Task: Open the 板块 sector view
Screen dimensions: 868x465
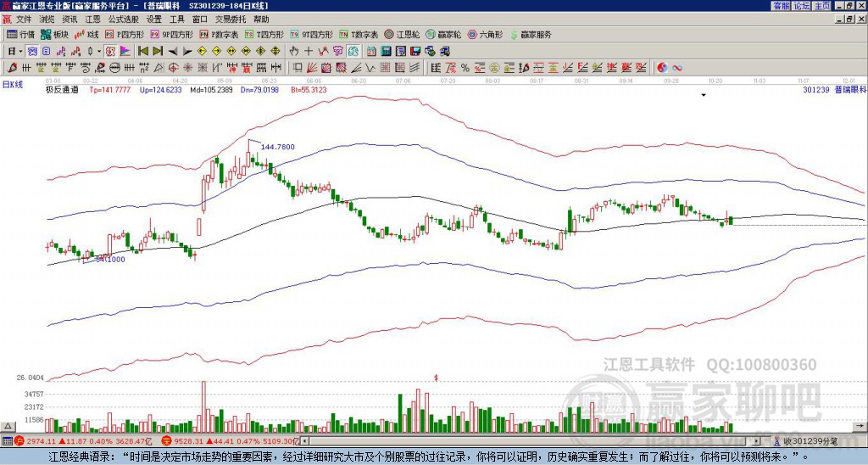Action: point(55,34)
